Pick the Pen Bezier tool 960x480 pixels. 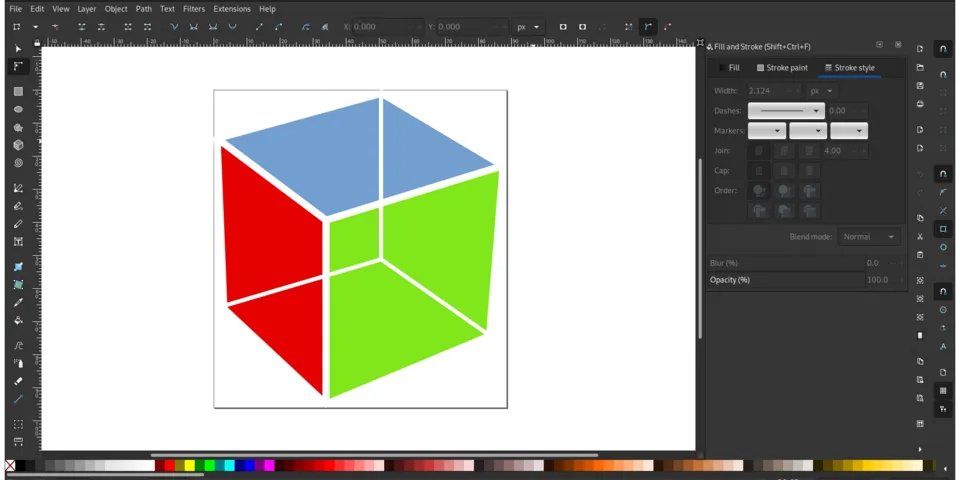[x=18, y=188]
